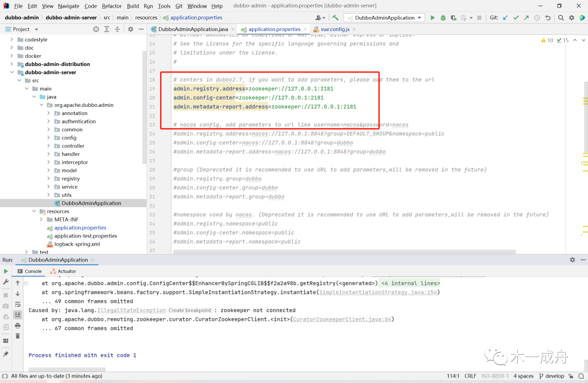The width and height of the screenshot is (588, 383).
Task: Click the develop Git branch widget
Action: point(552,376)
